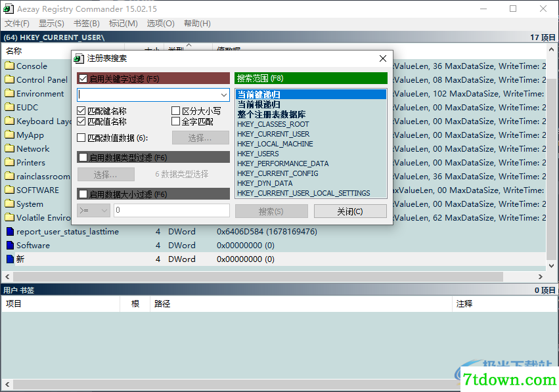The image size is (559, 392).
Task: Click the rainclassroom folder icon
Action: pos(10,177)
